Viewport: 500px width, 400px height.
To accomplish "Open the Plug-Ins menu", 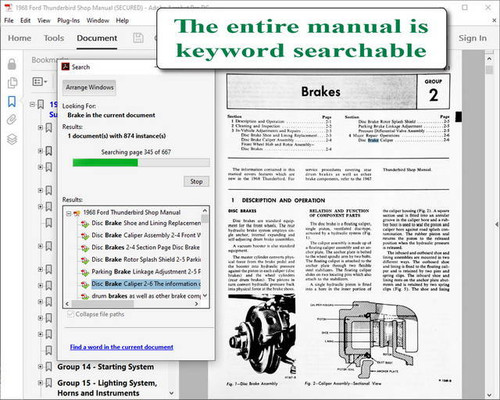I will coord(68,21).
